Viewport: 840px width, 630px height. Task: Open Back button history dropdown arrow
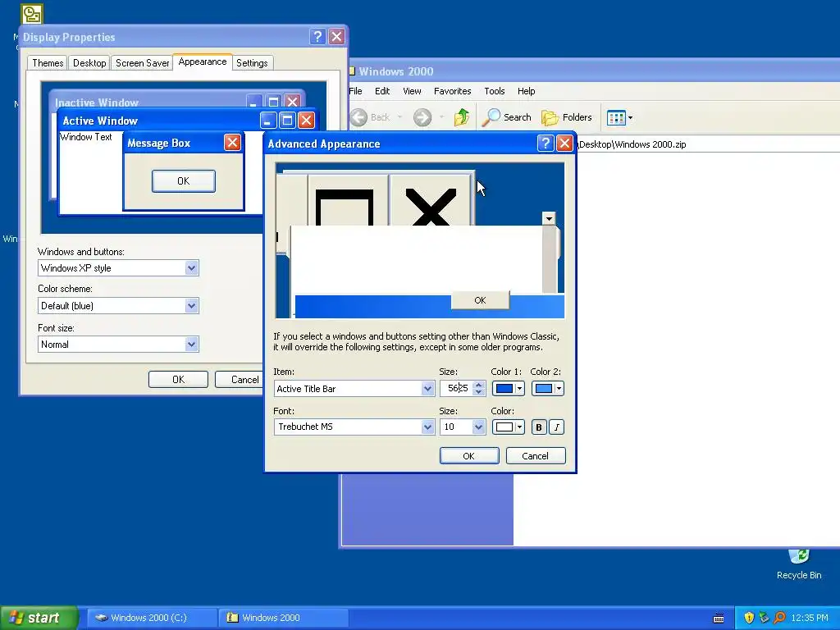[x=399, y=117]
